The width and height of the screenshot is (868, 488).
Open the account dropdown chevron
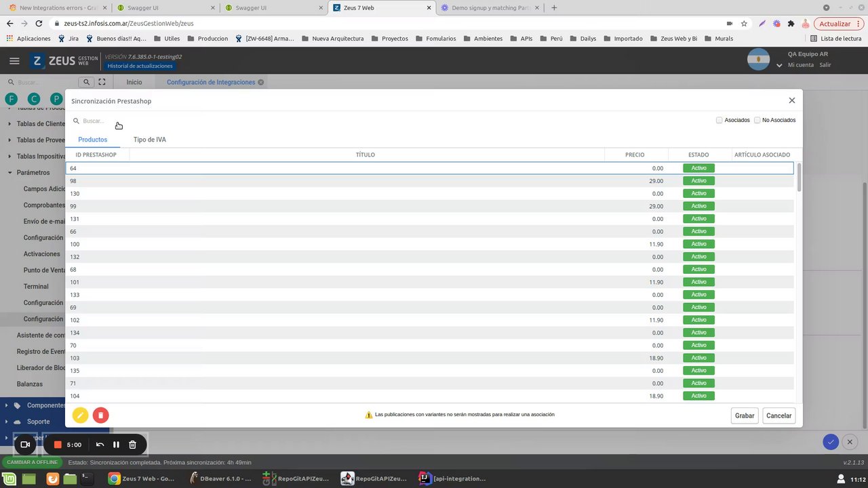(x=779, y=66)
